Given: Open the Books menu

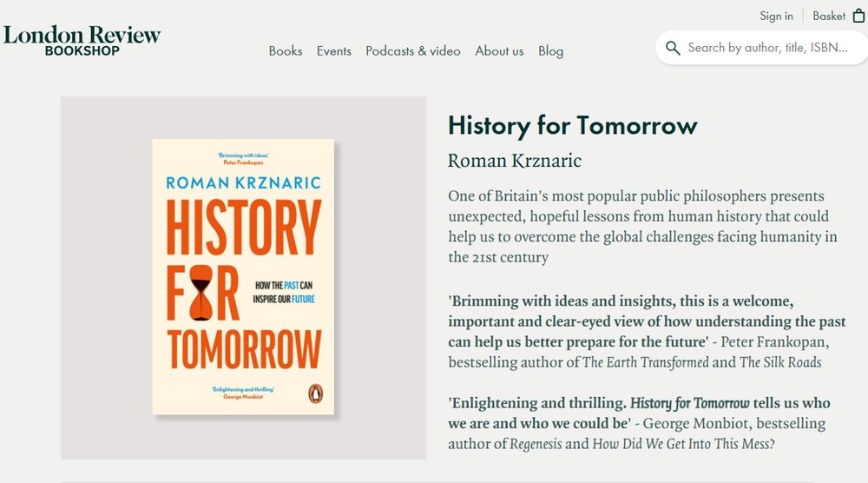Looking at the screenshot, I should (286, 51).
